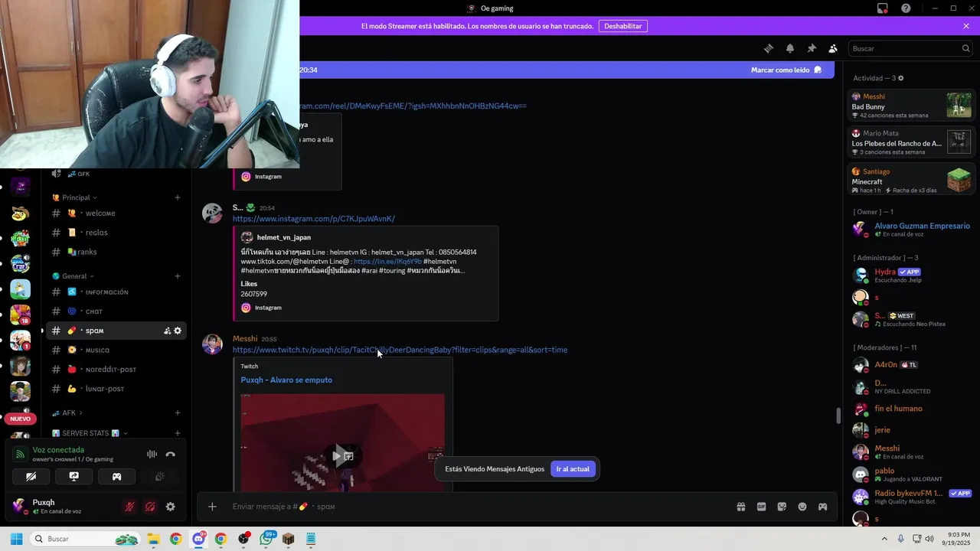The height and width of the screenshot is (551, 980).
Task: Close the Streamer mode purple banner
Action: click(966, 26)
